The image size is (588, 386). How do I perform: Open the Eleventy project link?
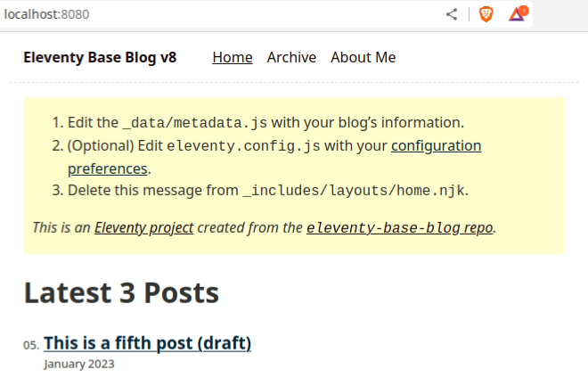click(x=143, y=227)
